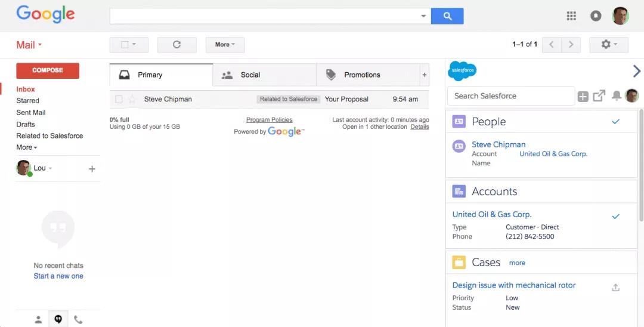Click the refresh mail button
644x327 pixels.
[x=177, y=45]
